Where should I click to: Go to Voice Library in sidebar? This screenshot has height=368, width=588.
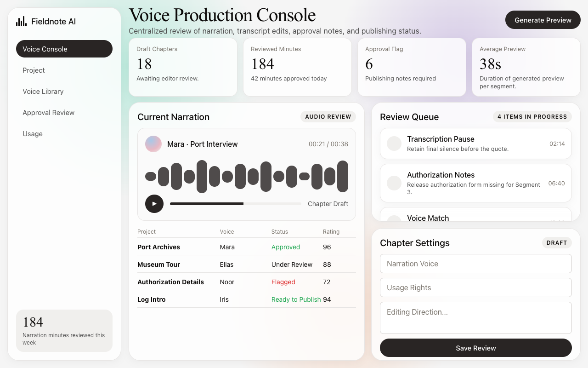tap(64, 91)
